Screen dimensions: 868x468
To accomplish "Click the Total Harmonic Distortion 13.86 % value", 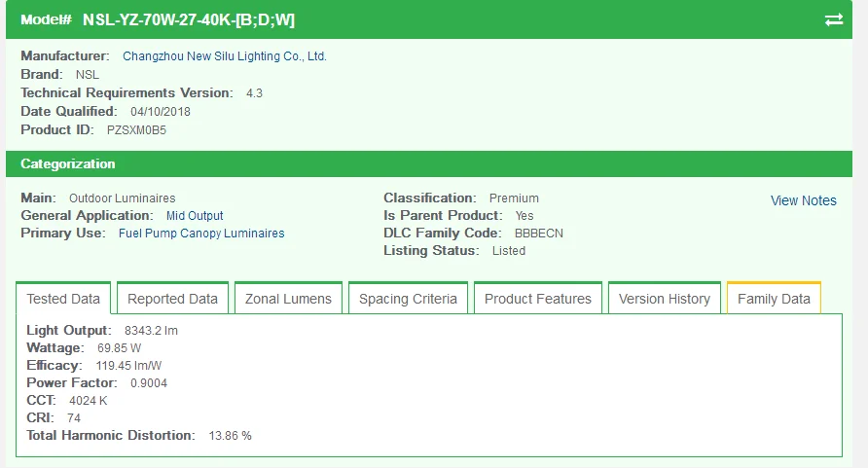I will (229, 436).
